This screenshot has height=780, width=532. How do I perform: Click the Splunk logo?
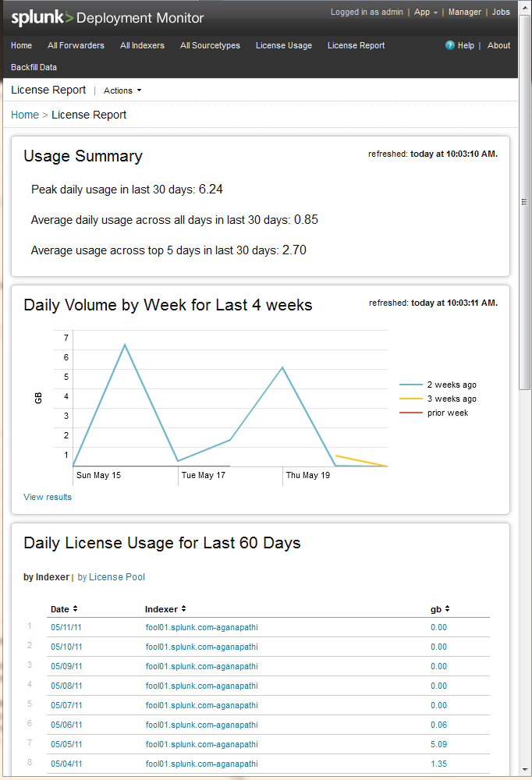point(42,18)
